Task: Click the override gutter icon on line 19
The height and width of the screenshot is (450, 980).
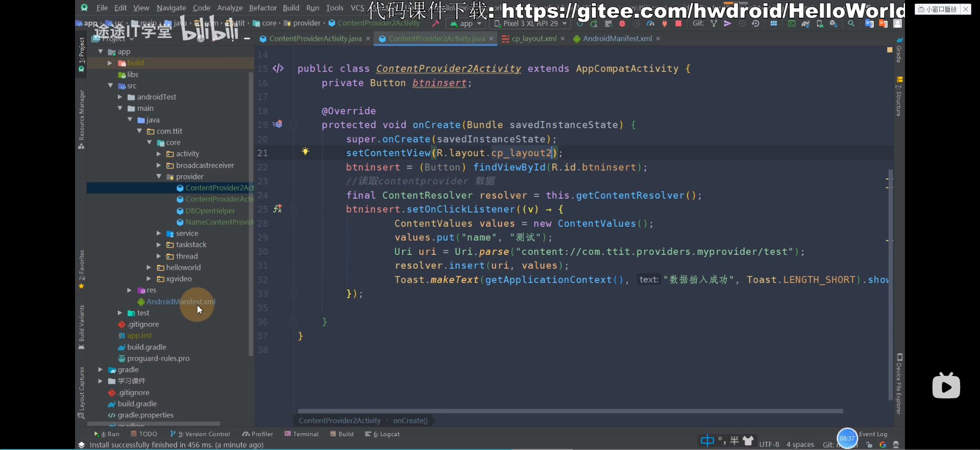Action: tap(277, 124)
